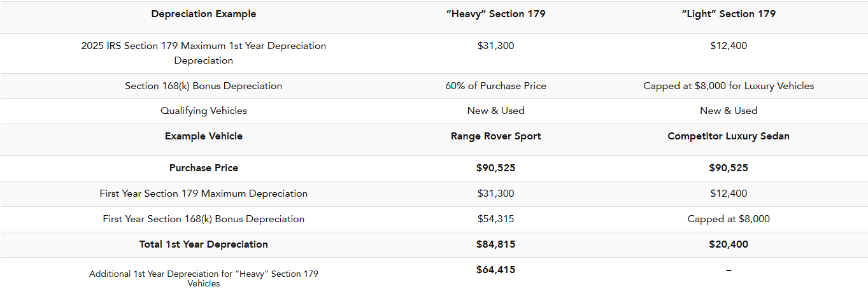Click "Capped at $8,000 for Luxury Vehicles" cell
Screen dimensions: 868x296
pos(728,86)
